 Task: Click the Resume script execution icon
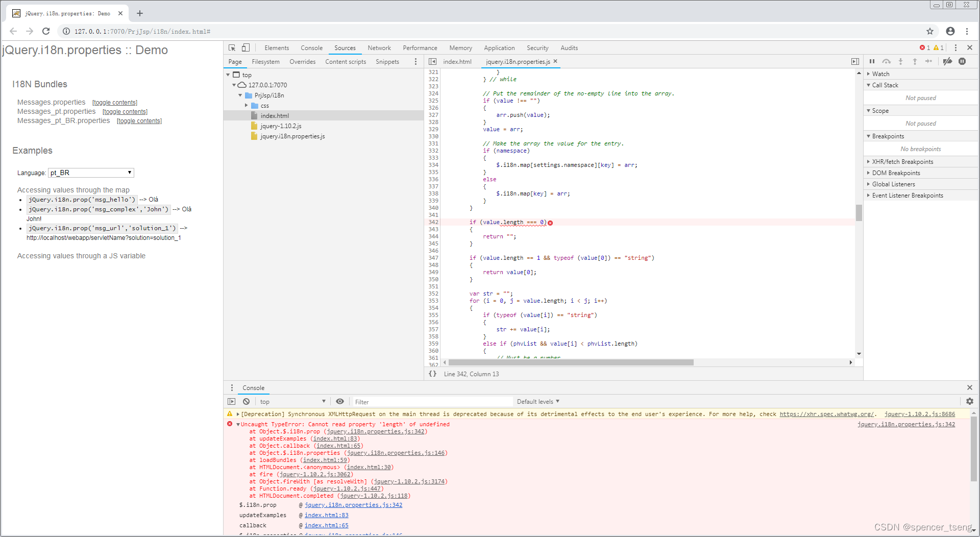tap(873, 62)
